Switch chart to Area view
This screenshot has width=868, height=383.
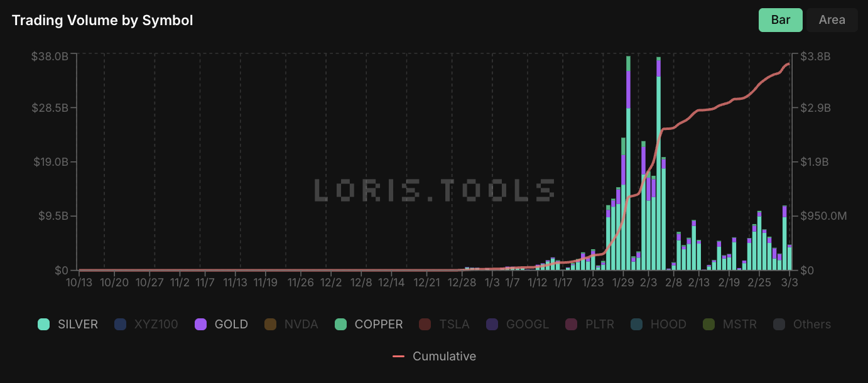pos(832,20)
